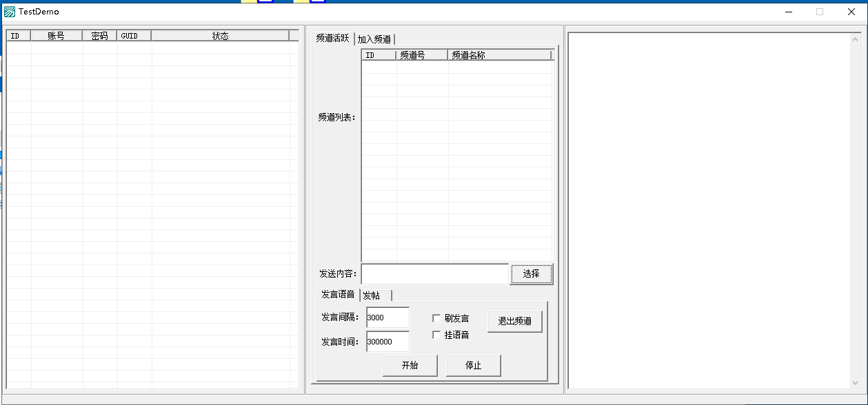Toggle the 挂语音 checkbox

click(x=436, y=335)
